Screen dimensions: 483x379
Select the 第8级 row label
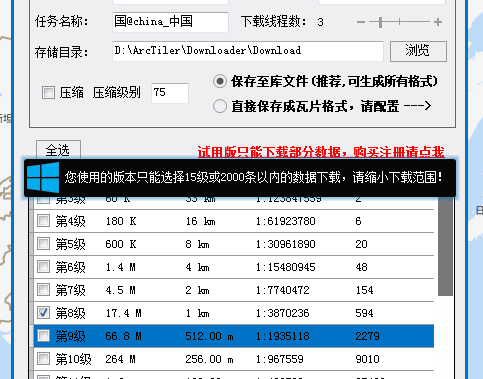(x=70, y=313)
